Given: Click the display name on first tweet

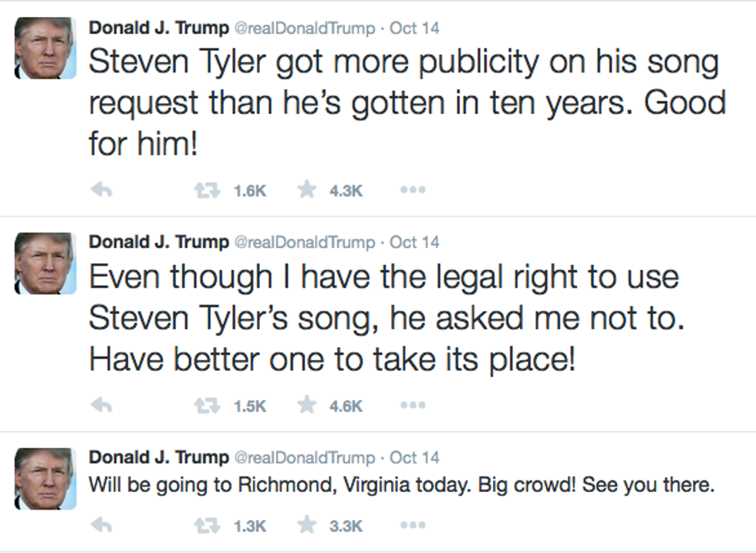Looking at the screenshot, I should pyautogui.click(x=159, y=28).
